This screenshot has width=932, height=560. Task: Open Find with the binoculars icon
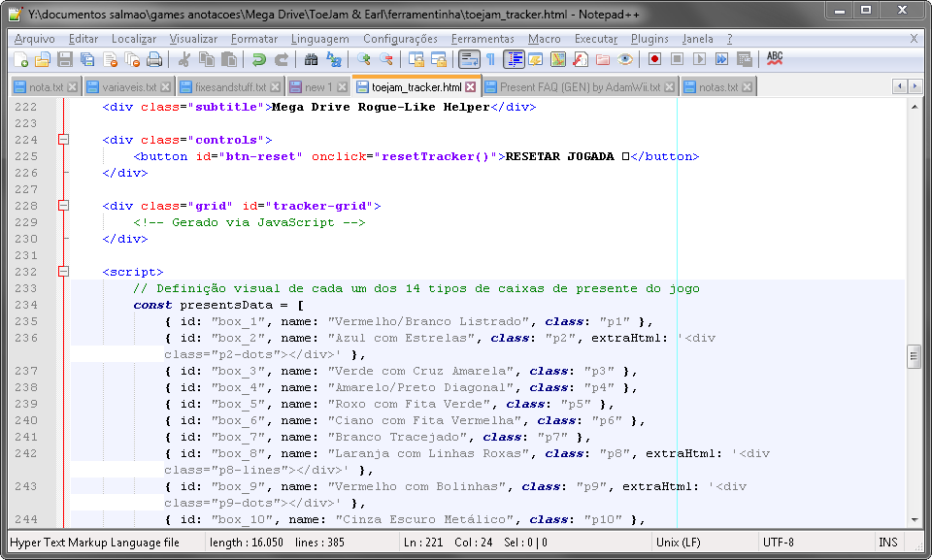click(x=311, y=59)
